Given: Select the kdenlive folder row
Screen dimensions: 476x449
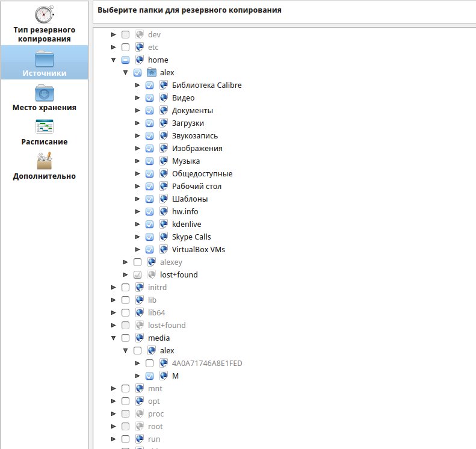Looking at the screenshot, I should [x=187, y=224].
